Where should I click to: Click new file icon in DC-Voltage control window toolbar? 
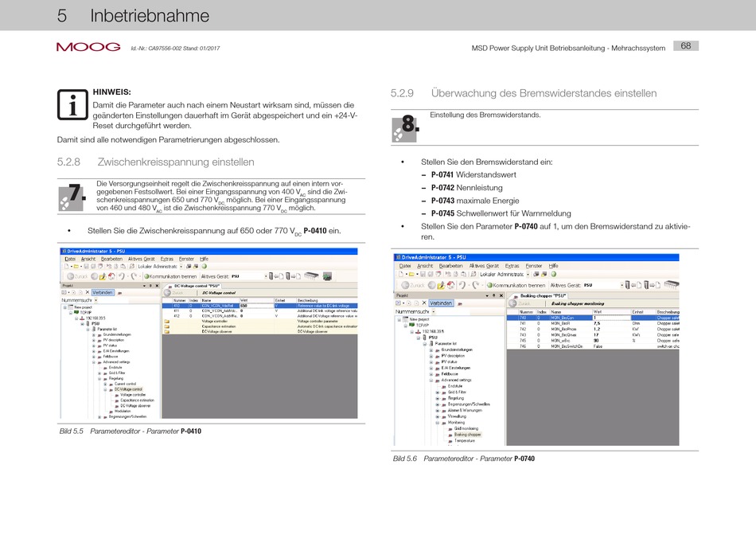pyautogui.click(x=67, y=266)
